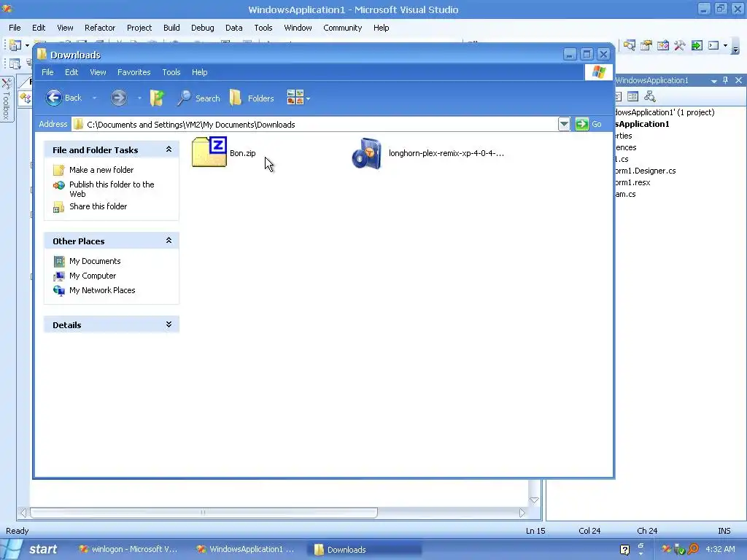The width and height of the screenshot is (747, 560).
Task: Open Forward button history dropdown arrow
Action: [x=139, y=98]
